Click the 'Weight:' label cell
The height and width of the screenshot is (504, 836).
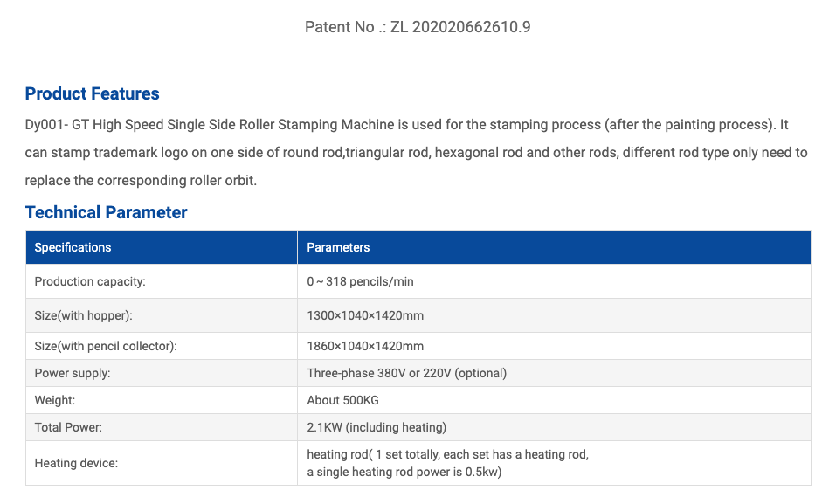click(162, 400)
